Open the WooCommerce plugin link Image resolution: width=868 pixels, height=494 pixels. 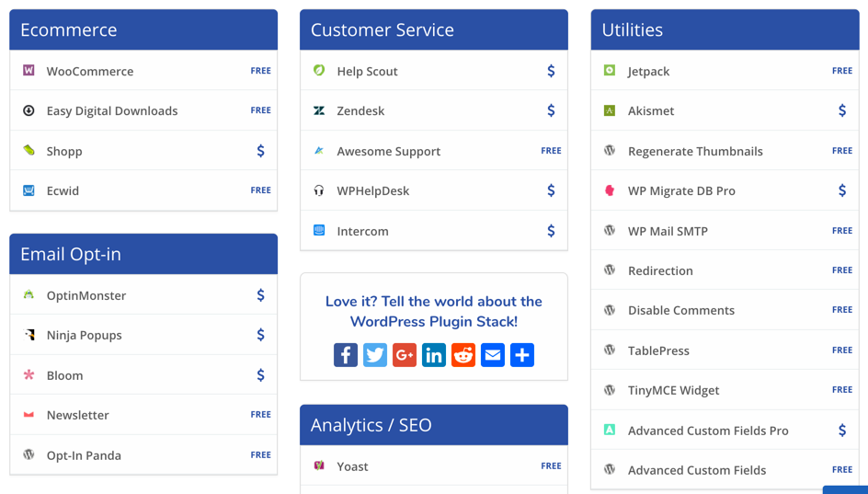pyautogui.click(x=90, y=71)
